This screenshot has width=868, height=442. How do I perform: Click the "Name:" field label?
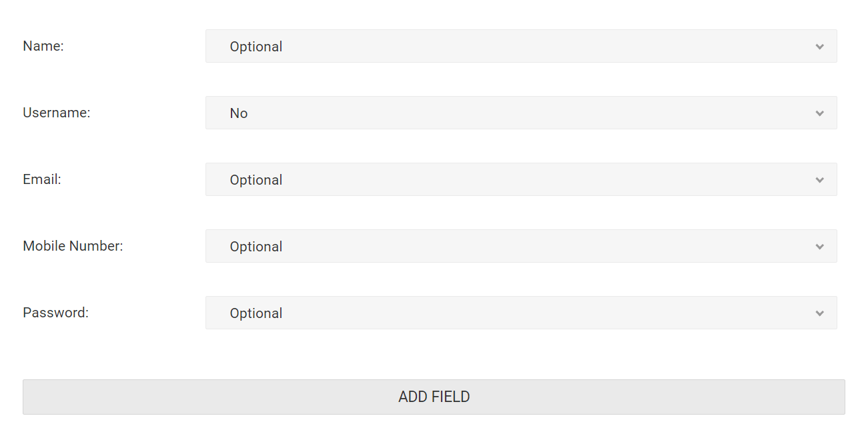click(43, 46)
